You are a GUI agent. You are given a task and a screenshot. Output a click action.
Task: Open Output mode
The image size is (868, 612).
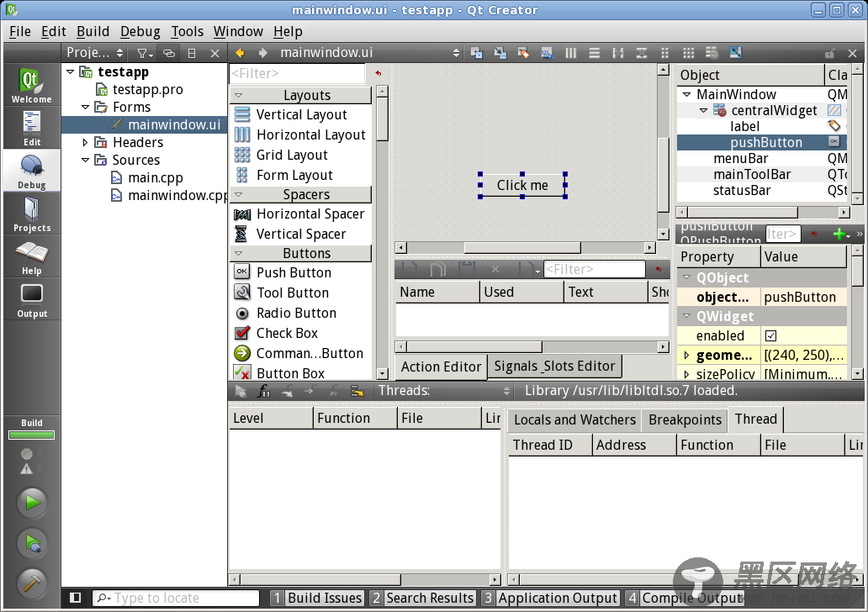click(32, 300)
